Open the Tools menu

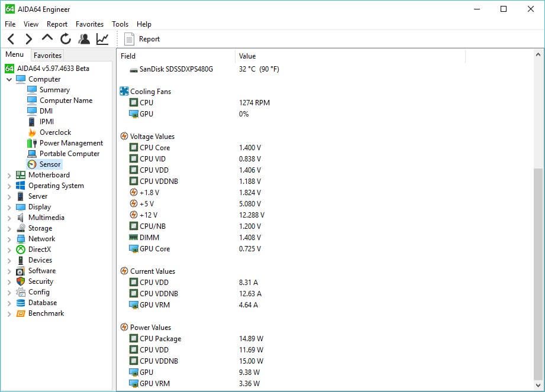coord(120,24)
